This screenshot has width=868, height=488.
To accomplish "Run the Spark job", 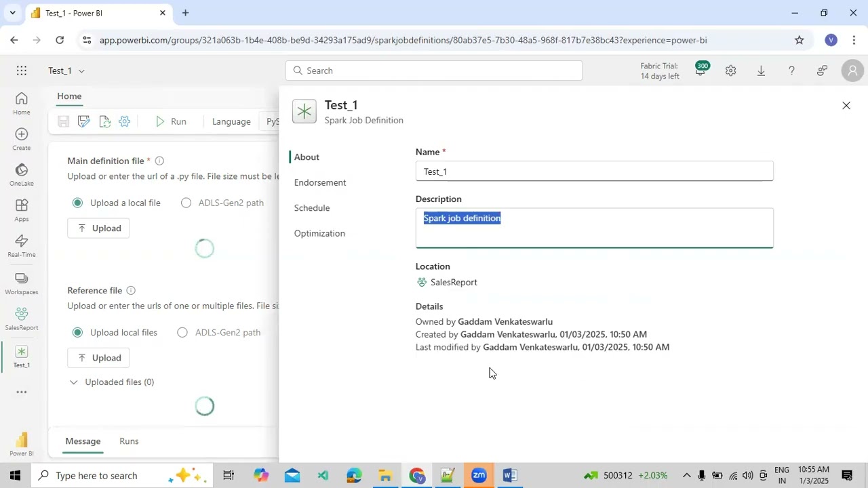I will 170,121.
